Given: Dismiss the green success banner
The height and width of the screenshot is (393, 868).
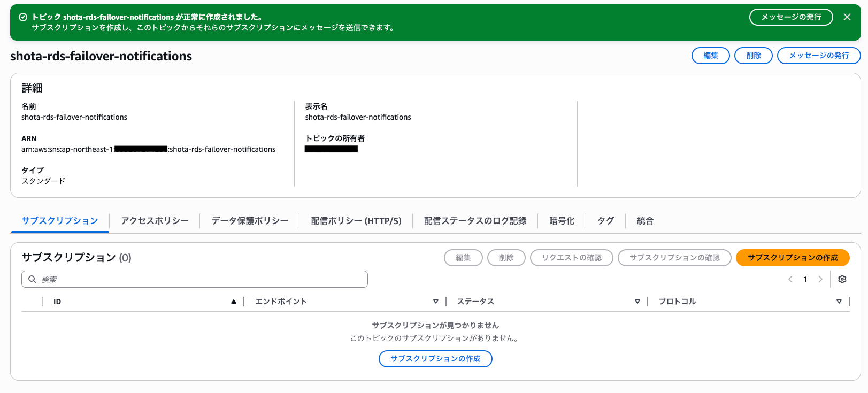Looking at the screenshot, I should pyautogui.click(x=847, y=17).
